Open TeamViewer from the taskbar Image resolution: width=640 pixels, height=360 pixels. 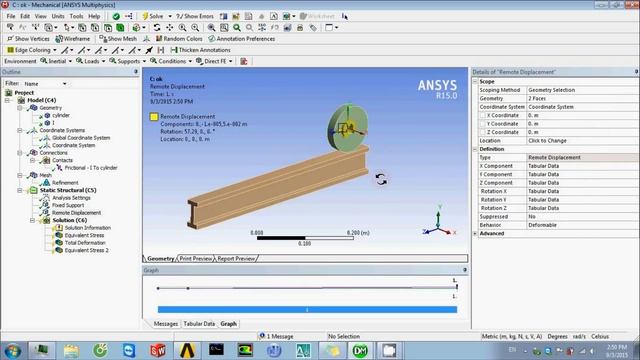[x=129, y=350]
